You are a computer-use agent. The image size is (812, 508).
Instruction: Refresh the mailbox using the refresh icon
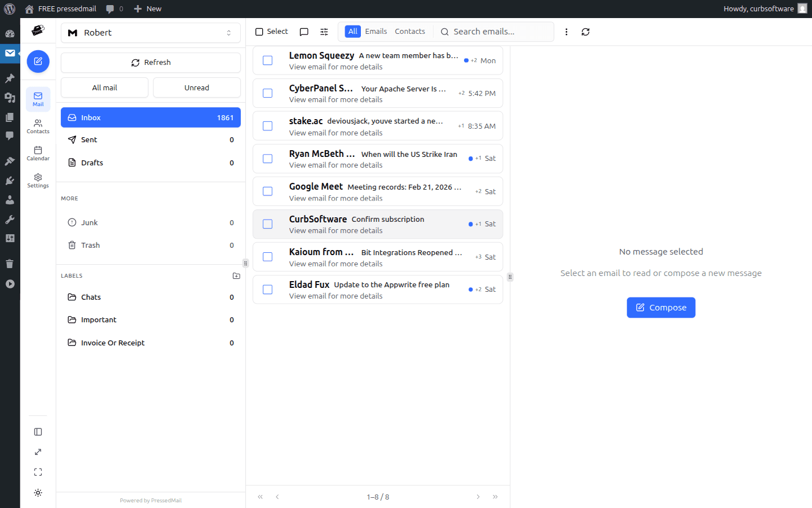click(585, 32)
